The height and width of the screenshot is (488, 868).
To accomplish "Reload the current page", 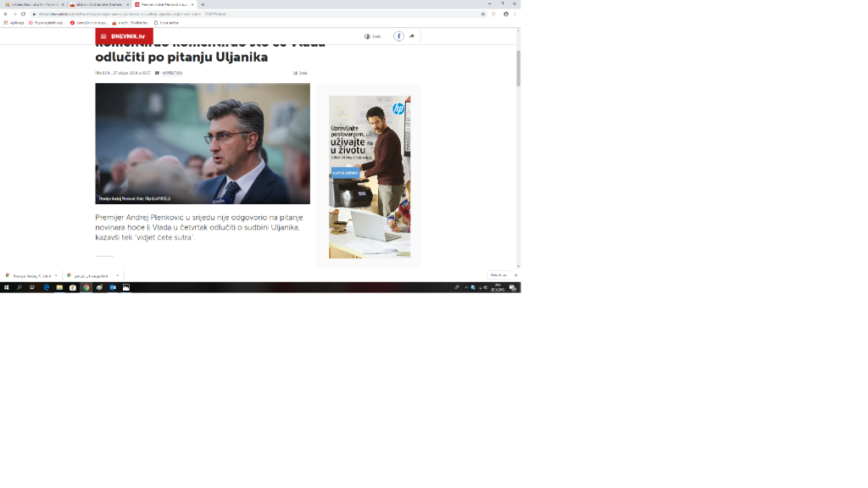I will tap(23, 14).
